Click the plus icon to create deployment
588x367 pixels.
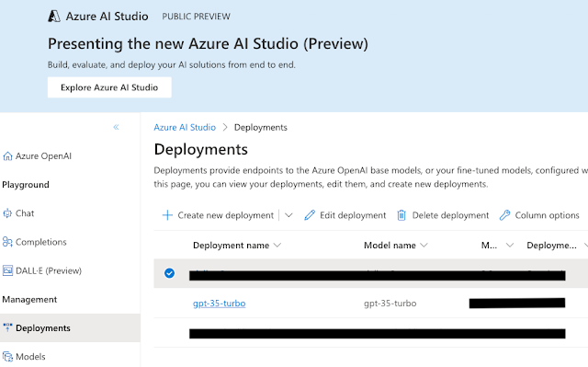coord(167,215)
